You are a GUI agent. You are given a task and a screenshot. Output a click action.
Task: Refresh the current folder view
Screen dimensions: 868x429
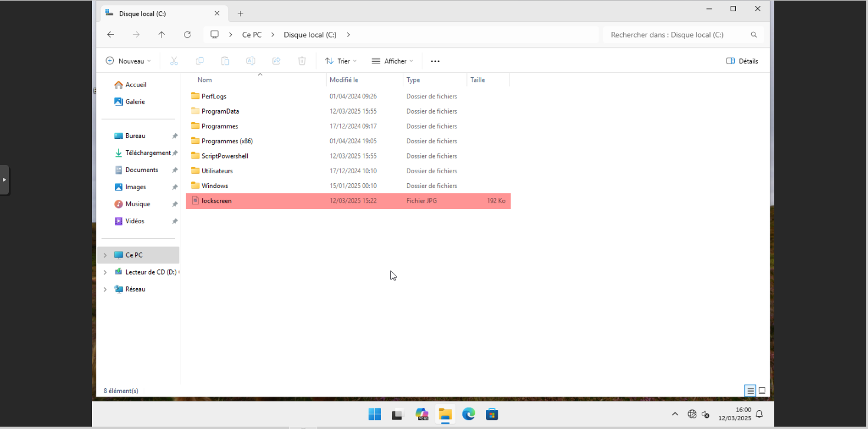tap(188, 35)
